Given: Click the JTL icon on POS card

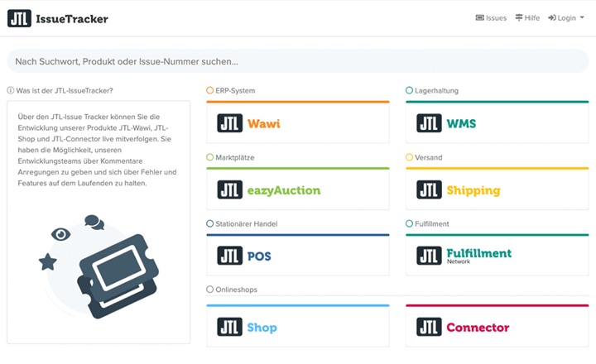Looking at the screenshot, I should (x=229, y=256).
